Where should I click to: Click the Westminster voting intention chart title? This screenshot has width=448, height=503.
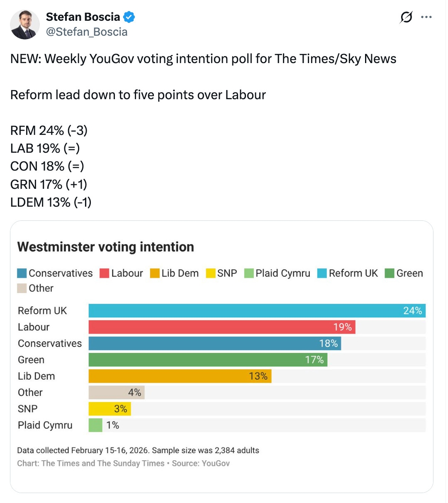pyautogui.click(x=105, y=247)
